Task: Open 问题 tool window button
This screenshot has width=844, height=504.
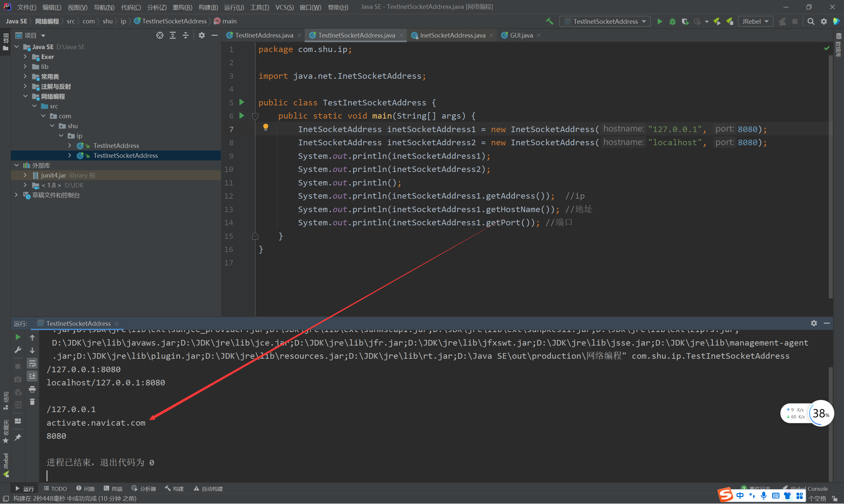Action: [x=86, y=489]
